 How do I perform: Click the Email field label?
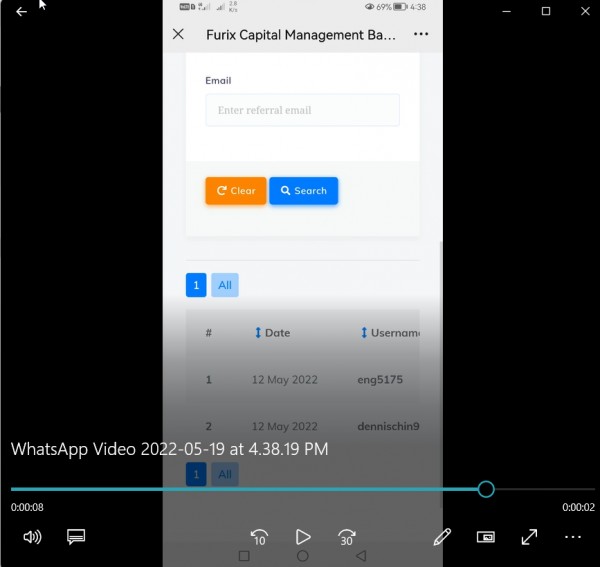218,80
